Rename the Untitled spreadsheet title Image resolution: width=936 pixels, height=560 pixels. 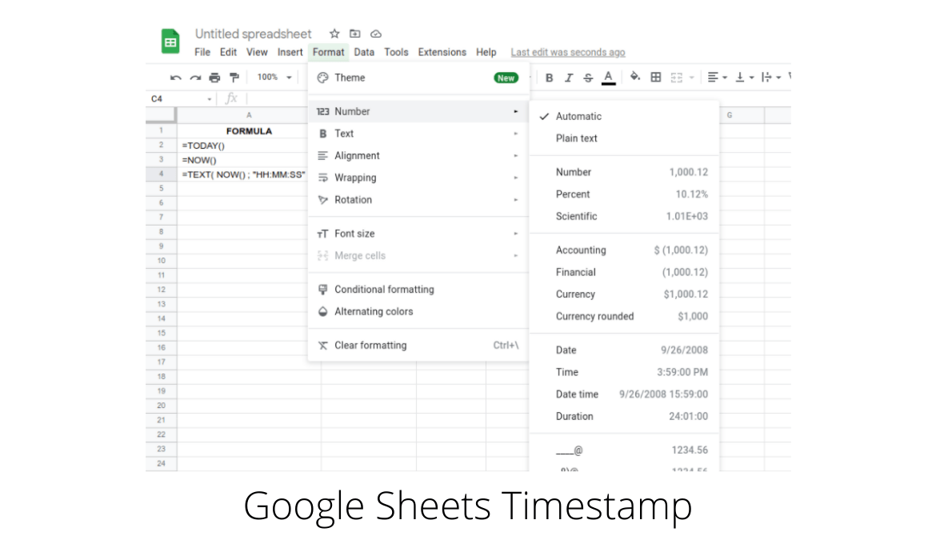click(253, 34)
